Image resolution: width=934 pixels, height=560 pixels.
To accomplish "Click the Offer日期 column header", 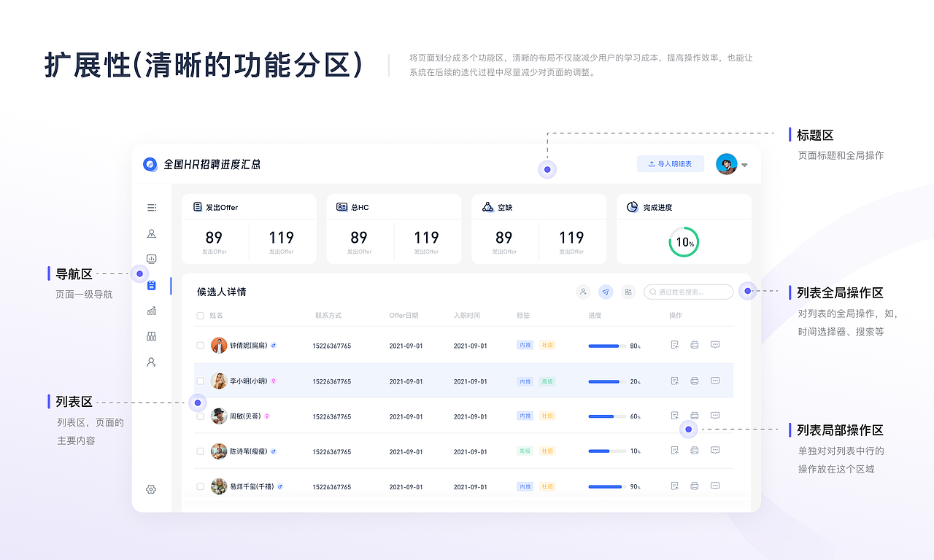I will click(404, 316).
